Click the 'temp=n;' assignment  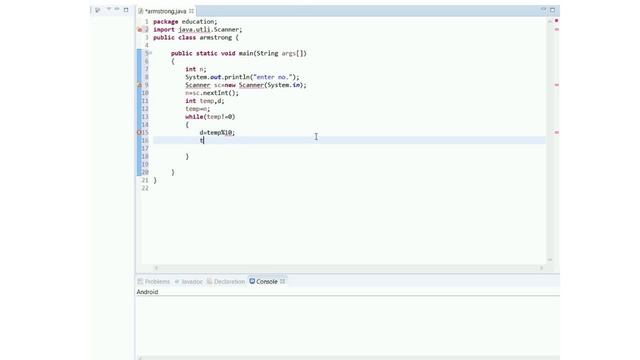pos(198,109)
